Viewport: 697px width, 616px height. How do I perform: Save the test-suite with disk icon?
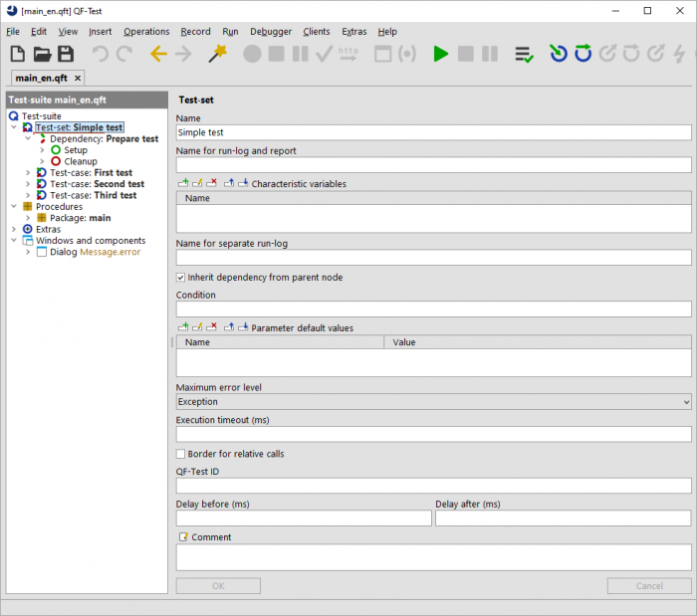click(x=66, y=54)
